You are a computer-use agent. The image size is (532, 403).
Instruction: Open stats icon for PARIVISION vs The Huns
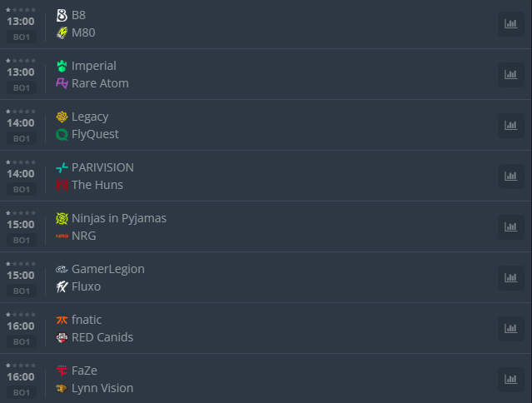[x=510, y=176]
